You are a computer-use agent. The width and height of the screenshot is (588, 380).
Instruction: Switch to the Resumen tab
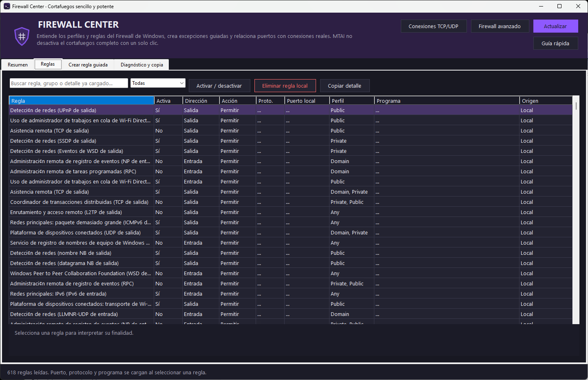(x=18, y=64)
